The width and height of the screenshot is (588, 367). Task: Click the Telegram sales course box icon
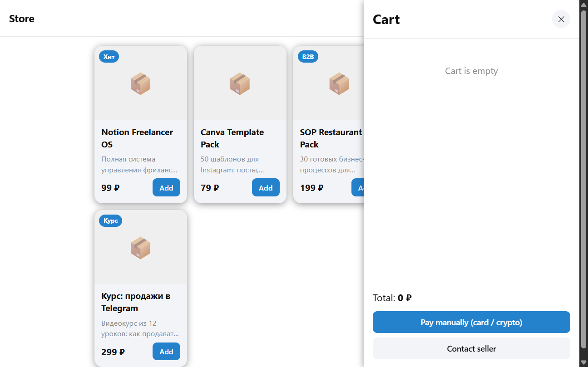pos(140,248)
